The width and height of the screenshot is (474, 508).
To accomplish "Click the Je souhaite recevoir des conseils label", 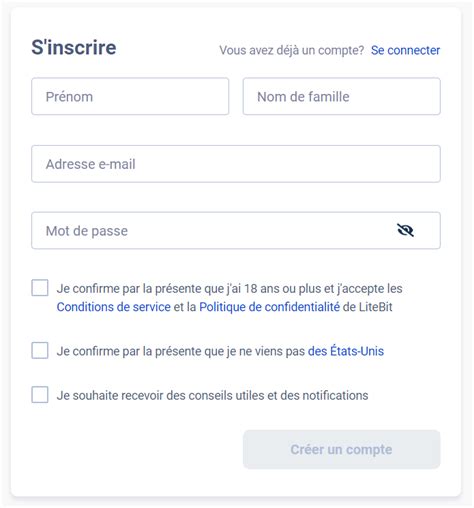I will pos(212,395).
